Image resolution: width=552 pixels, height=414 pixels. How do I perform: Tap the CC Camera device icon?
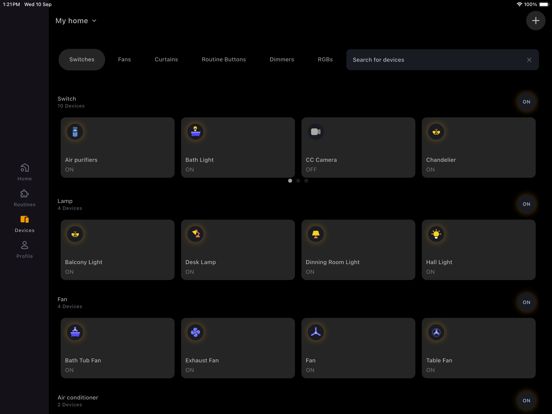(x=316, y=132)
